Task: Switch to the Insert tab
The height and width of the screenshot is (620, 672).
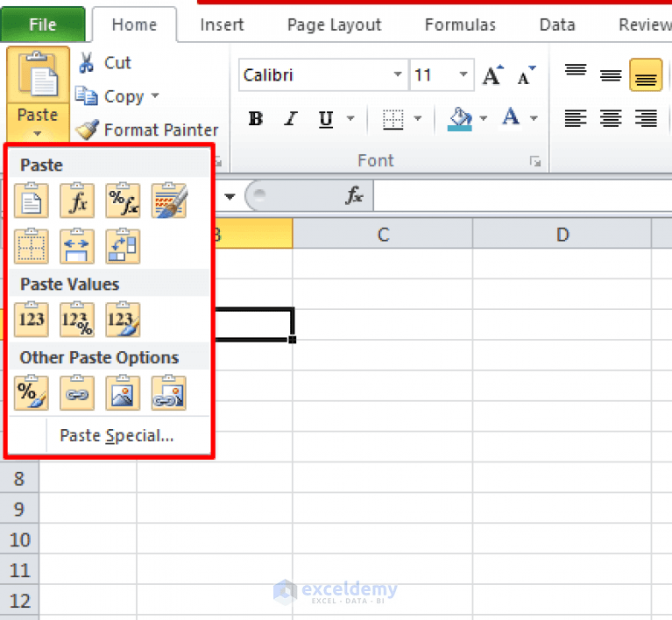Action: click(x=222, y=25)
